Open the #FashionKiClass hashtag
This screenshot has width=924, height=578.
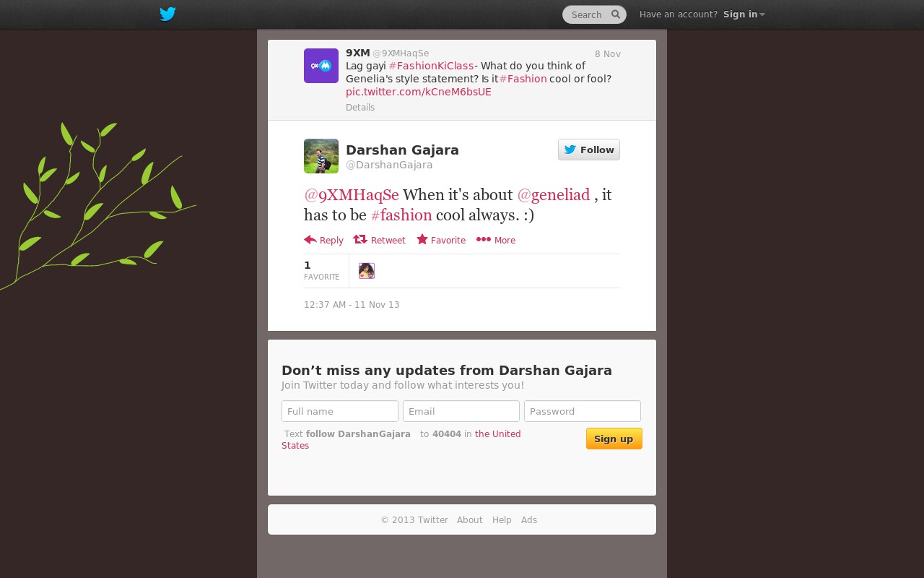point(431,66)
